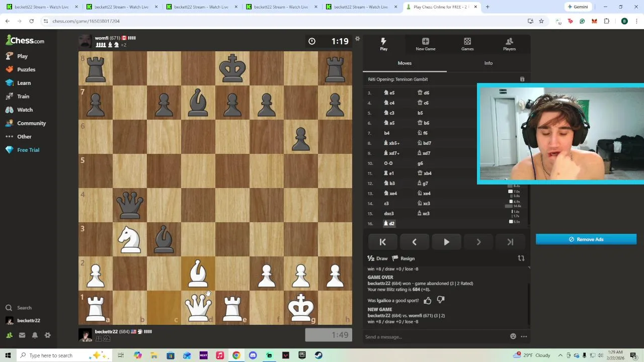Go forward one move
Image resolution: width=644 pixels, height=362 pixels.
click(478, 242)
